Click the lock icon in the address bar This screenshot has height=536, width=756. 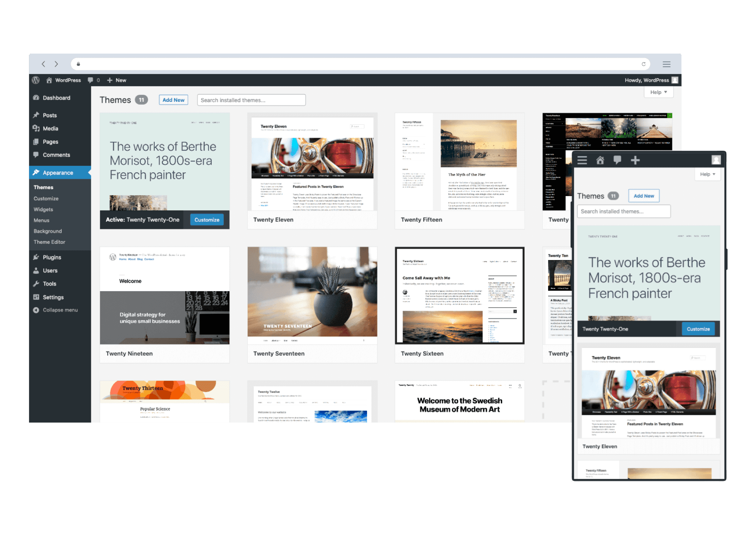click(78, 64)
